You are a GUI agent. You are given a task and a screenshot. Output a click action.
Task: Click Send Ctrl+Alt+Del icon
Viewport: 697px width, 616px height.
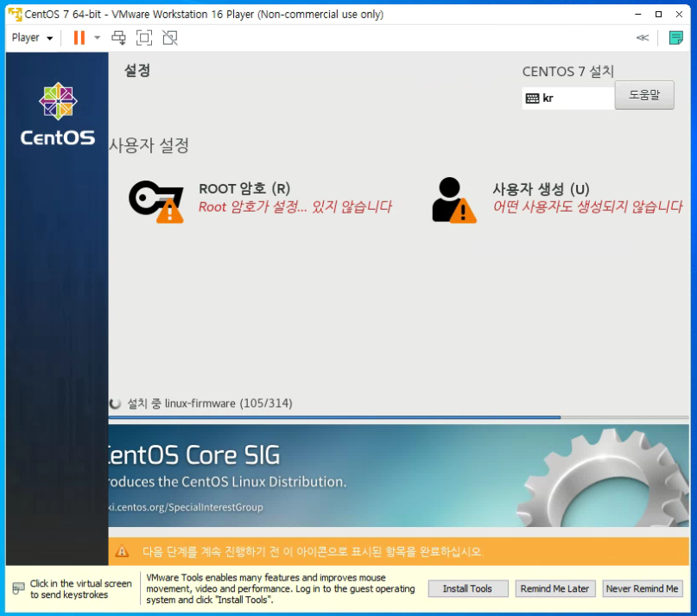coord(118,38)
